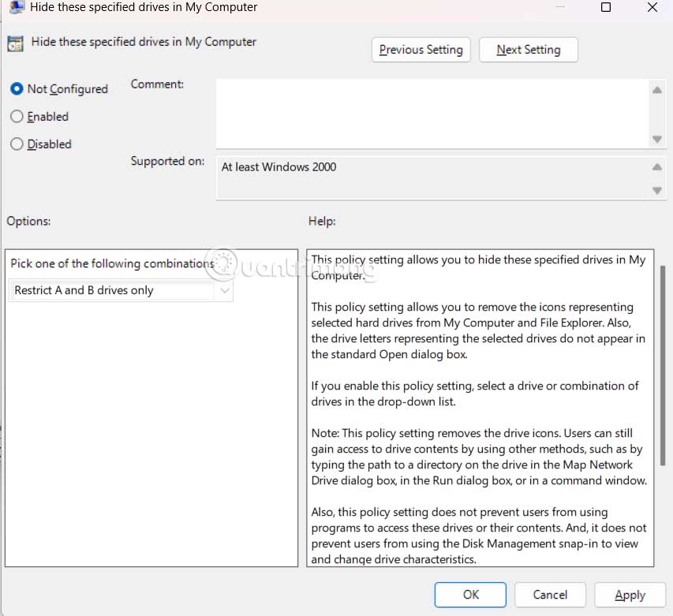This screenshot has height=616, width=673.
Task: Click the Comment field scroll-down arrow
Action: 657,140
